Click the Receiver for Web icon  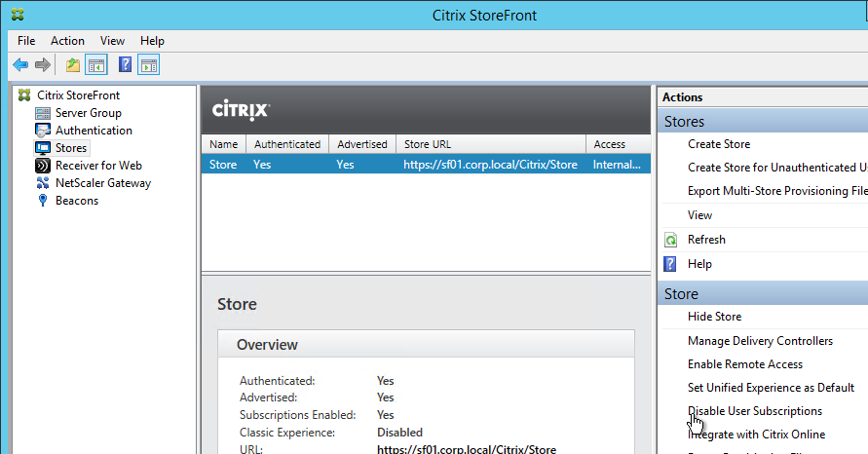43,166
